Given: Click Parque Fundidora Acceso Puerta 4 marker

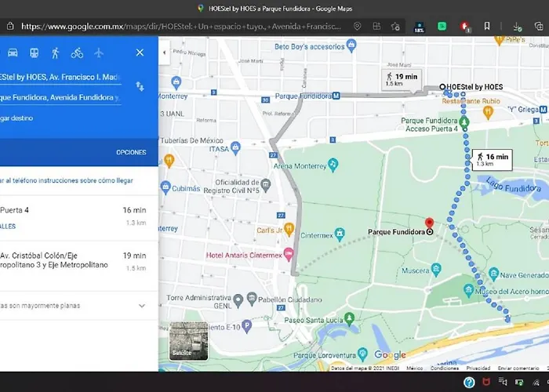Looking at the screenshot, I should [x=464, y=123].
